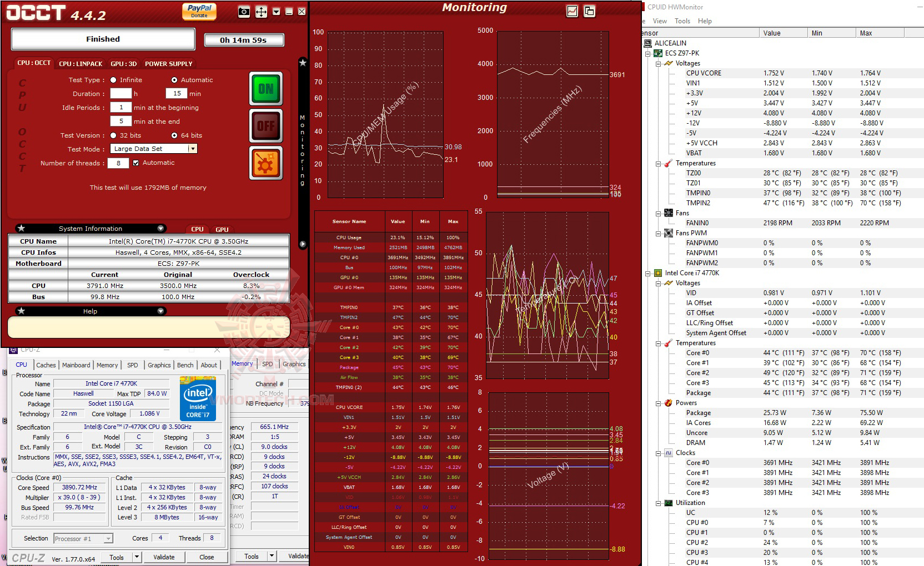
Task: Click the monitoring panel arrow button below the Monitoring strip
Action: tap(303, 244)
